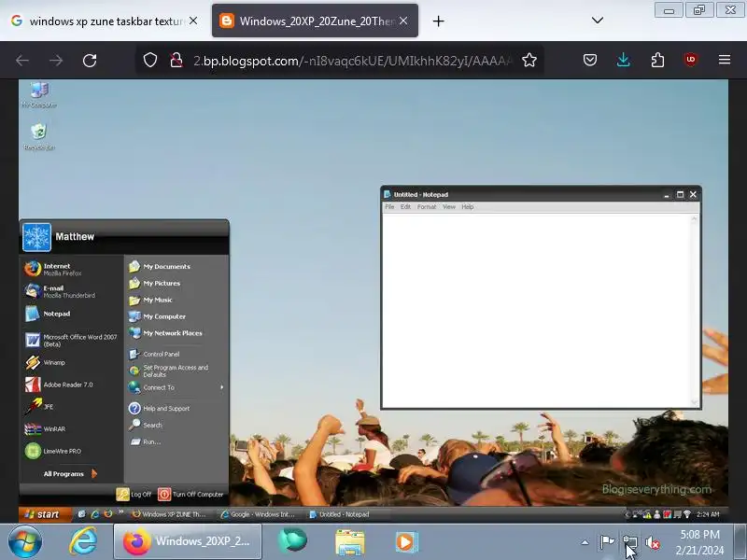Click Show desktop strip at the taskbar end

[x=740, y=541]
